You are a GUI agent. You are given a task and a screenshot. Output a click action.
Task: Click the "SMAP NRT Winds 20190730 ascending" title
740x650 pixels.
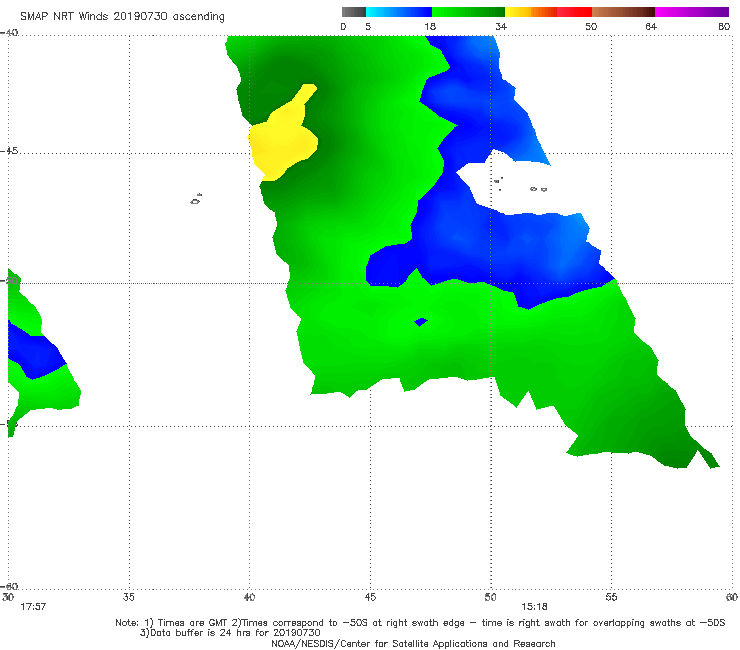122,16
